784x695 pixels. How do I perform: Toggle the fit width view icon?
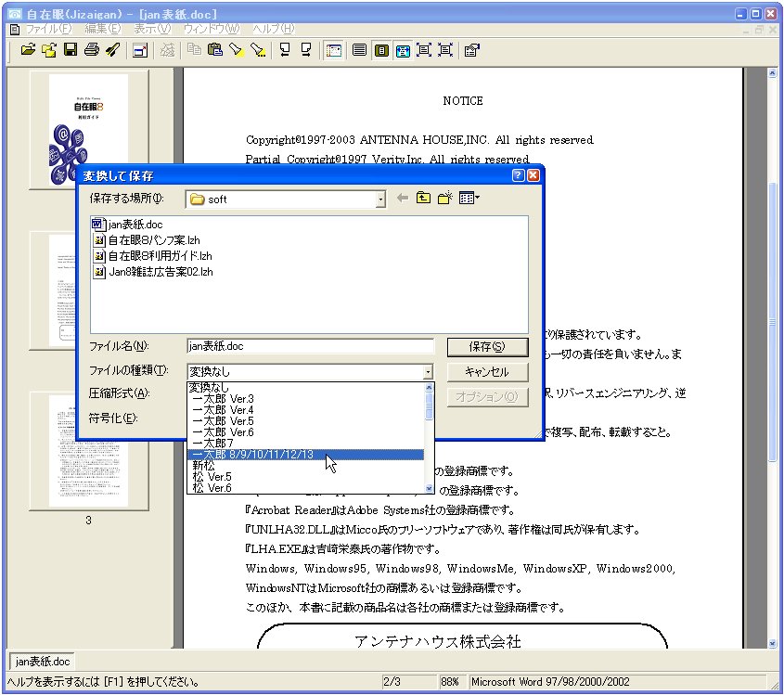[403, 50]
